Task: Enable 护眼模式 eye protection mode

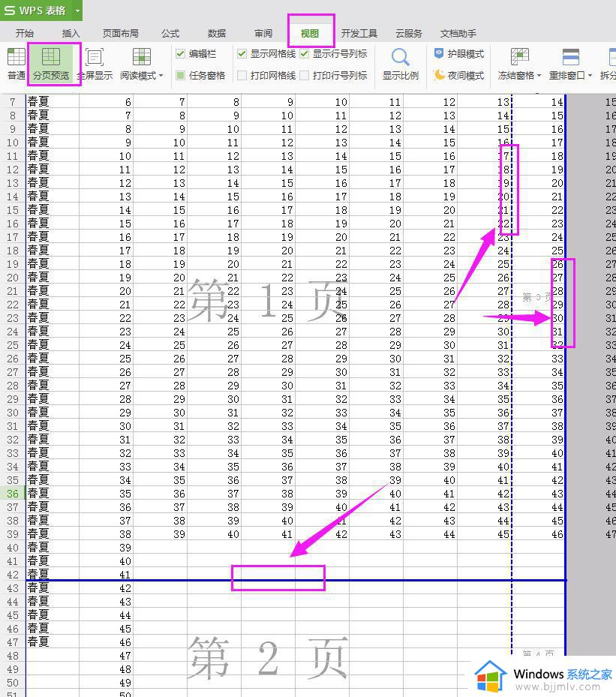Action: pyautogui.click(x=459, y=54)
